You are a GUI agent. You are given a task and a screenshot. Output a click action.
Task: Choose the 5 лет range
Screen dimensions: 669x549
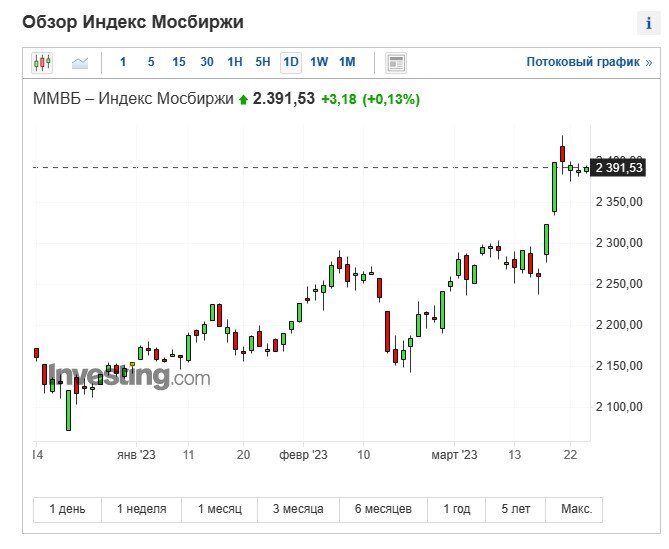[515, 509]
